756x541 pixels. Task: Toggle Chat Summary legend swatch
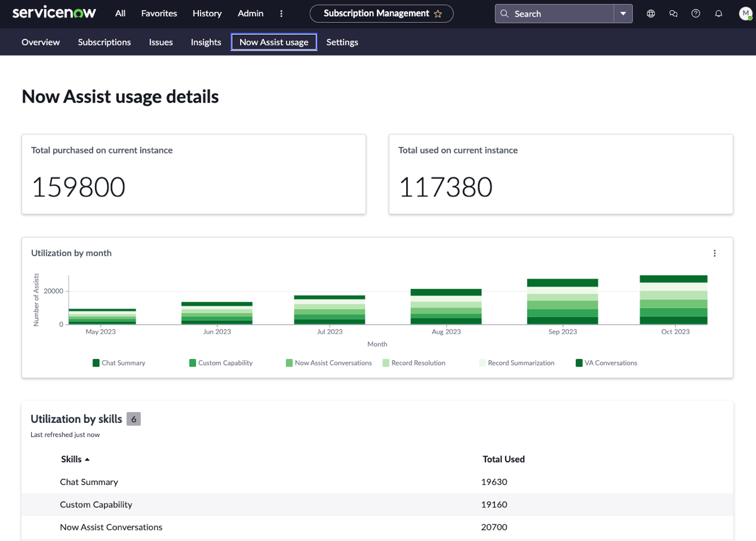(x=96, y=362)
